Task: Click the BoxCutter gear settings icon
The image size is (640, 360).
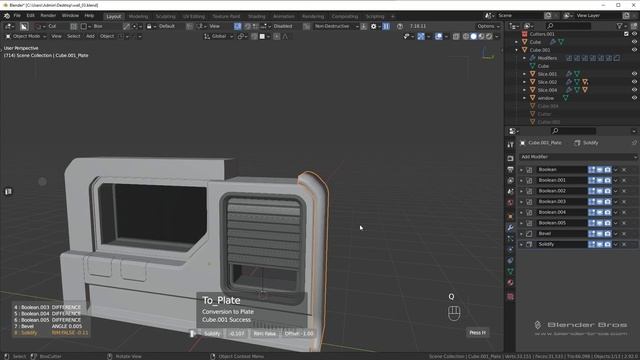Action: 373,26
